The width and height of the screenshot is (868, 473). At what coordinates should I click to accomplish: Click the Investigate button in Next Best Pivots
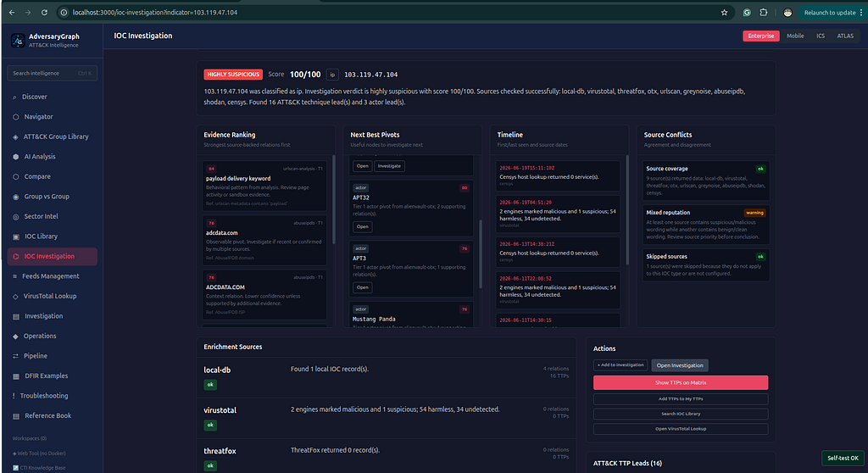[x=389, y=166]
